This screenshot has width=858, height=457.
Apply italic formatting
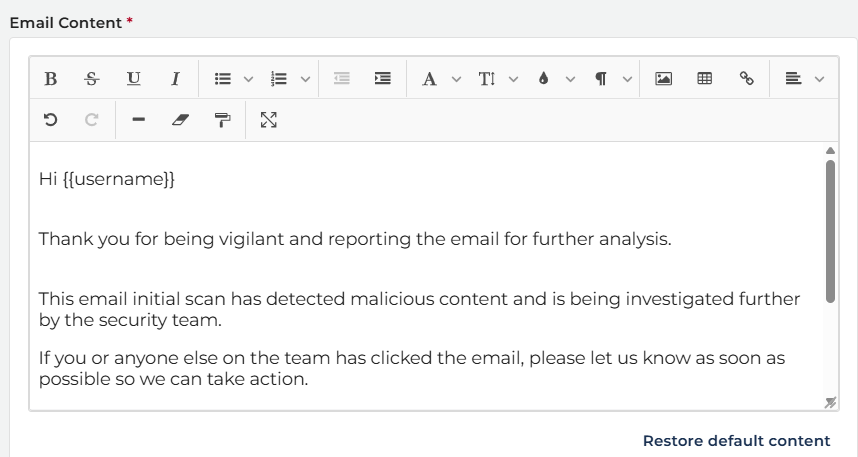pos(175,79)
